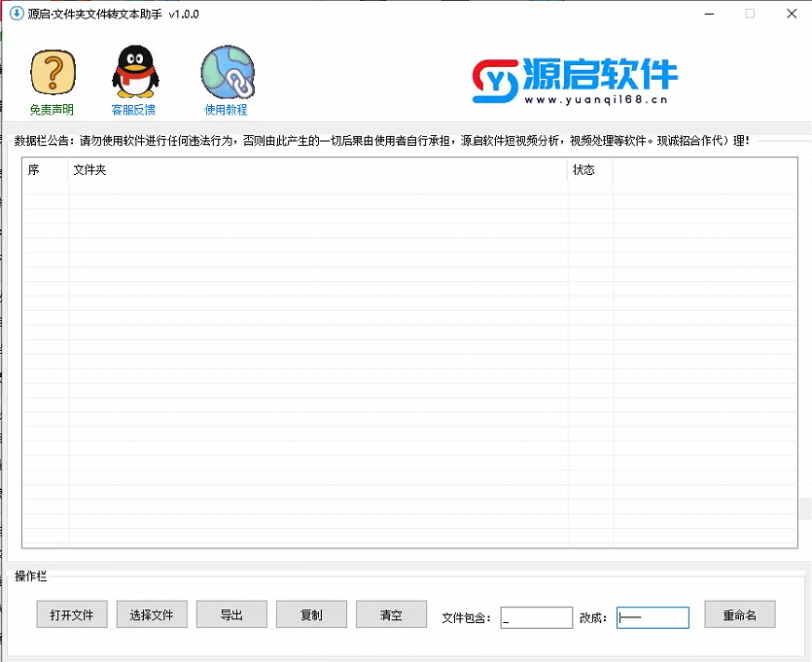
Task: Minimize the 源启 application window
Action: (x=705, y=14)
